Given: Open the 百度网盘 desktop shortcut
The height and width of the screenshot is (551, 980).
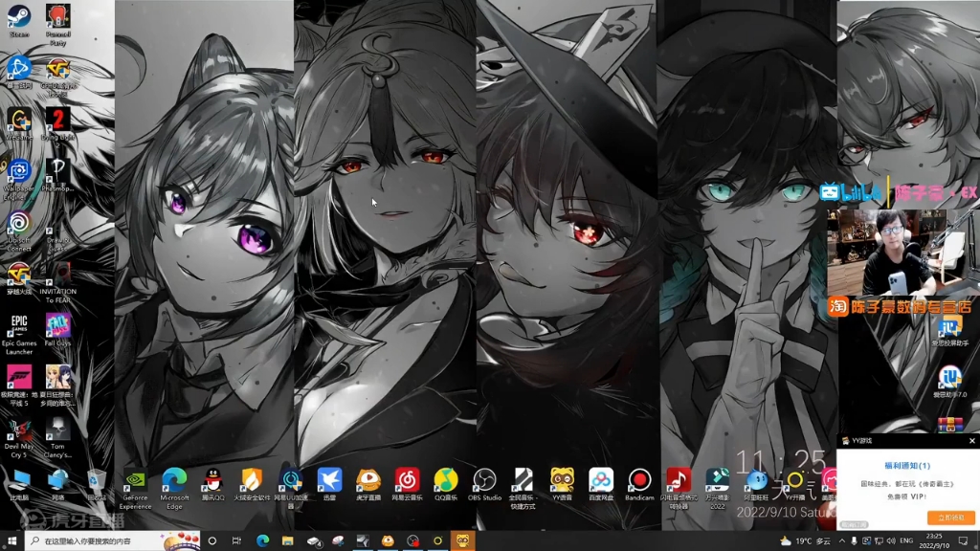Looking at the screenshot, I should tap(601, 485).
